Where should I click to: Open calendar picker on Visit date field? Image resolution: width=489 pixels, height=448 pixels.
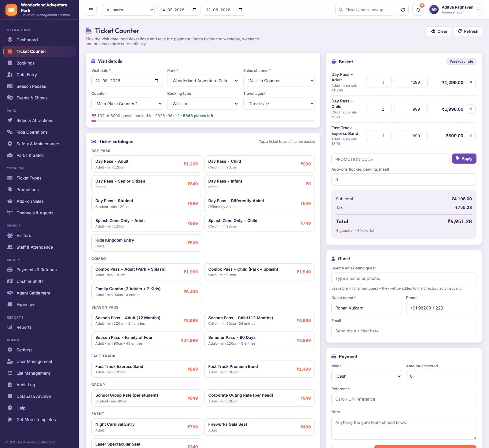[156, 81]
